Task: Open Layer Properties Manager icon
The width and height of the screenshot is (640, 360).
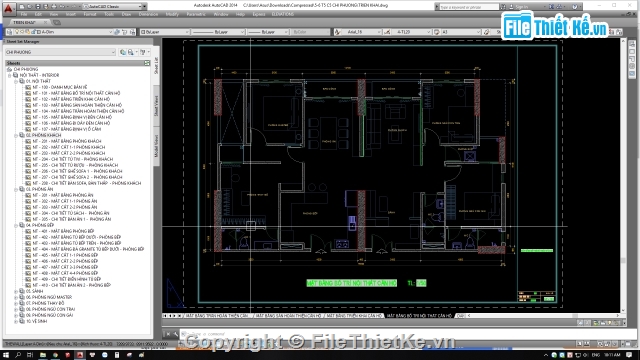Action: (9, 32)
